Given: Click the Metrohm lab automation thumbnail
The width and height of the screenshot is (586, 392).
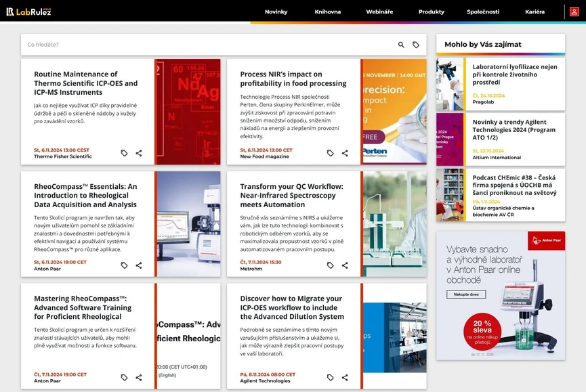Looking at the screenshot, I should [x=395, y=224].
